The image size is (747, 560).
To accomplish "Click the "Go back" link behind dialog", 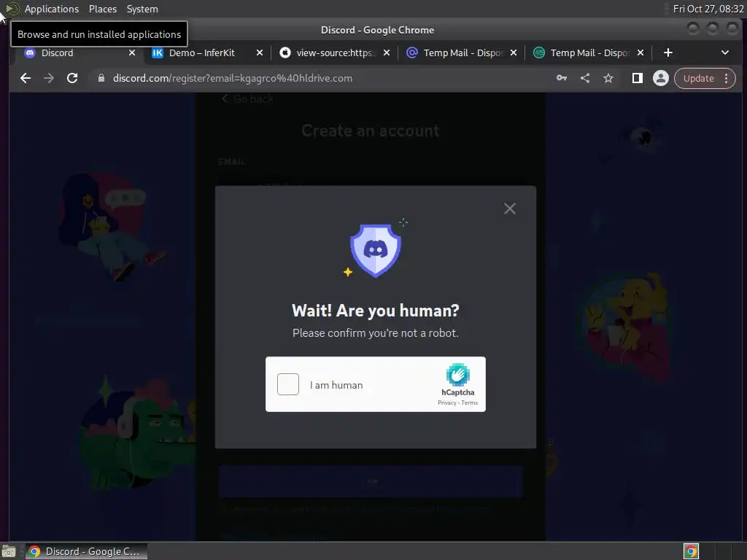I will pyautogui.click(x=248, y=99).
